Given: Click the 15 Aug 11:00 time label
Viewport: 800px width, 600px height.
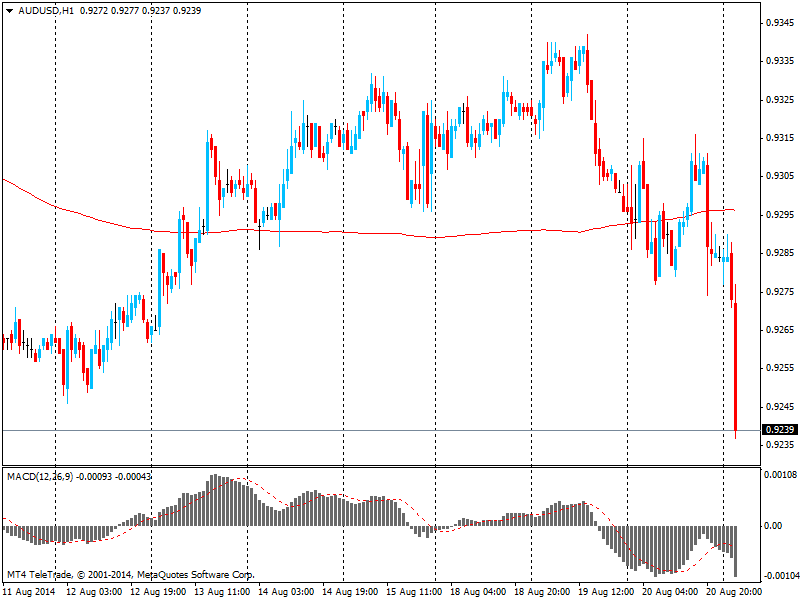Looking at the screenshot, I should (x=414, y=592).
